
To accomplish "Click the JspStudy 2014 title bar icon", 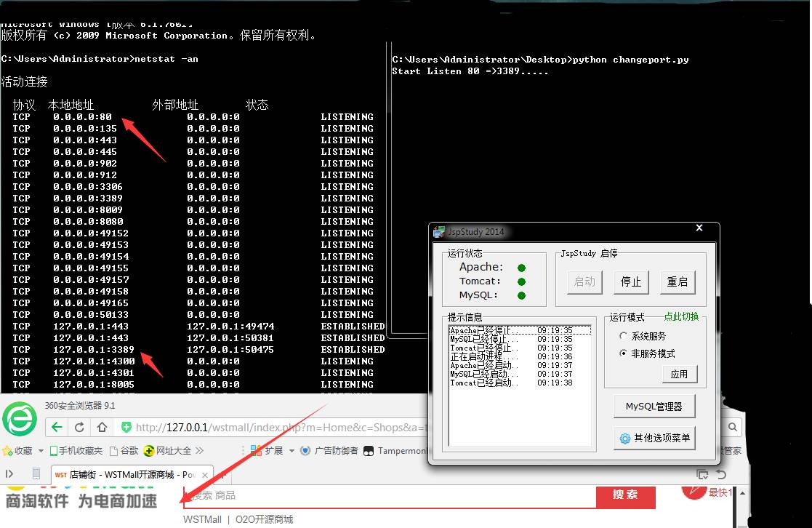I will point(439,231).
